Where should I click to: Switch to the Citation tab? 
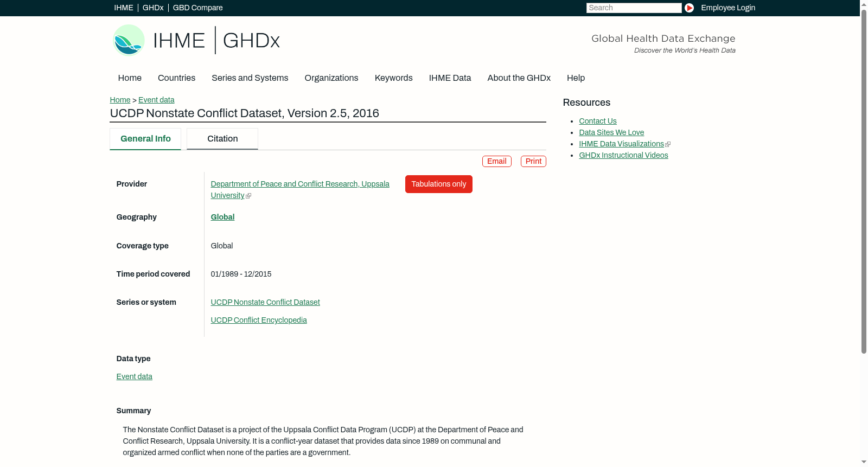coord(222,139)
